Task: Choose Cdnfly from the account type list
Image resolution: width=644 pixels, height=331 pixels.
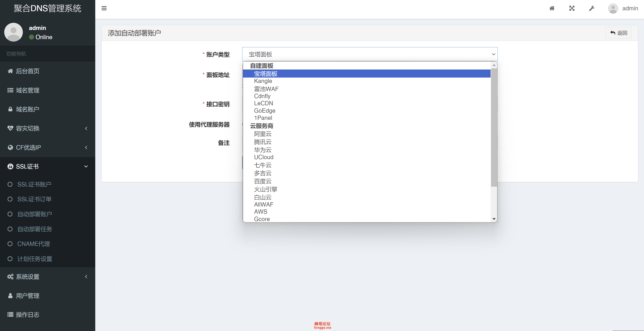Action: click(x=366, y=96)
